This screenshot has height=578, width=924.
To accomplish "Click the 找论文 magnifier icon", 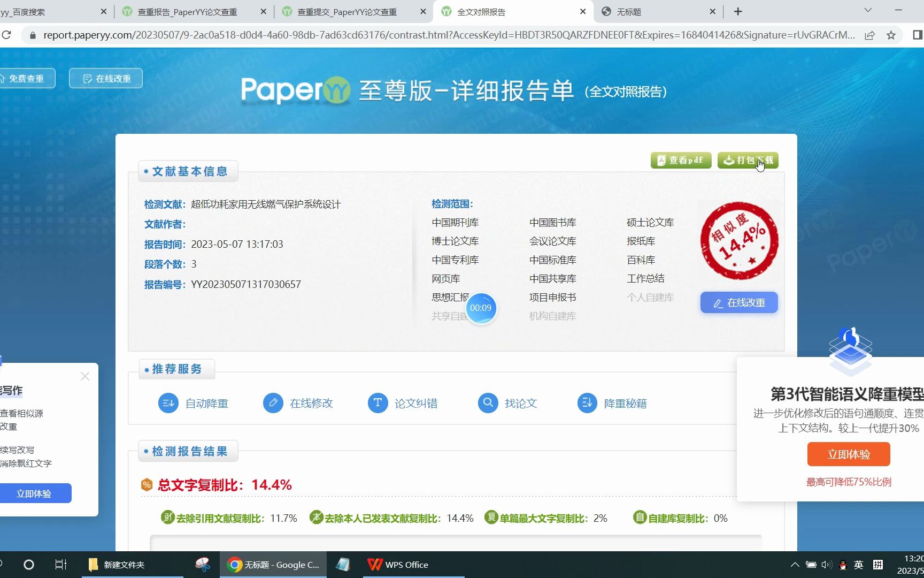I will [x=488, y=403].
